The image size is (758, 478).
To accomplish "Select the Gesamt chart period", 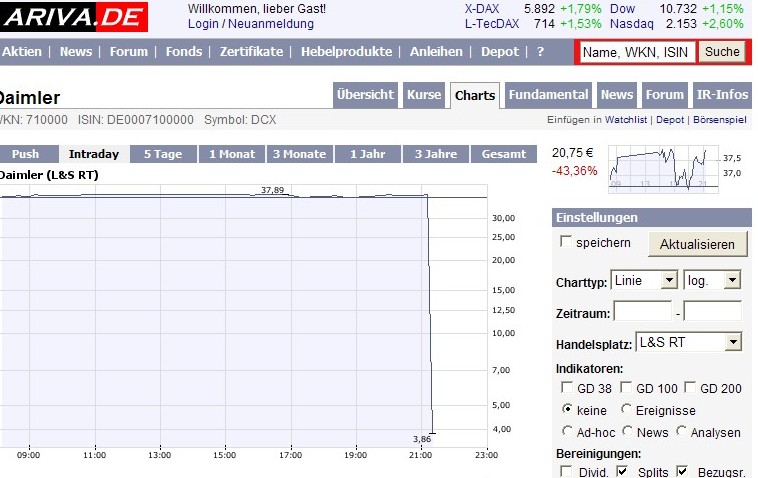I will point(504,154).
